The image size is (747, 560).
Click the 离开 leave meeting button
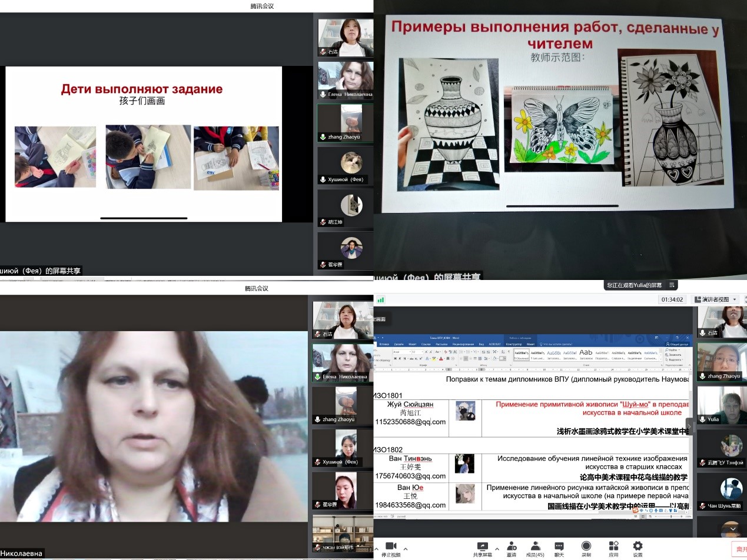[x=738, y=549]
